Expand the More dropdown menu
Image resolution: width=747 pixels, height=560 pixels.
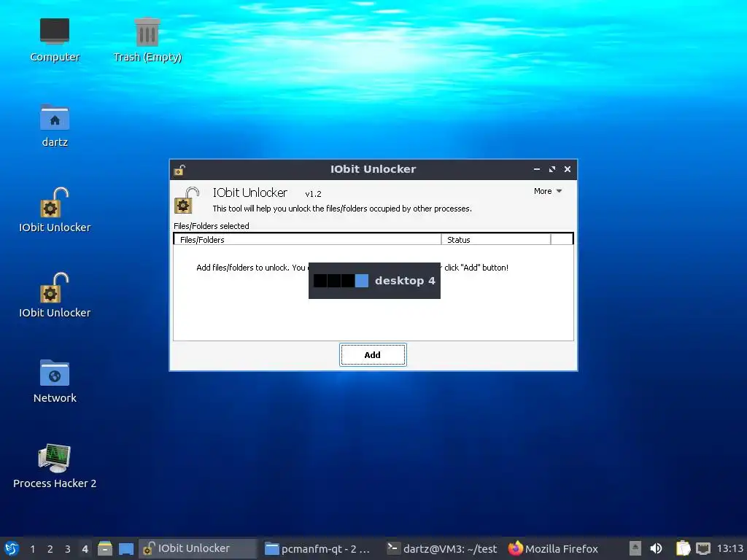point(548,191)
